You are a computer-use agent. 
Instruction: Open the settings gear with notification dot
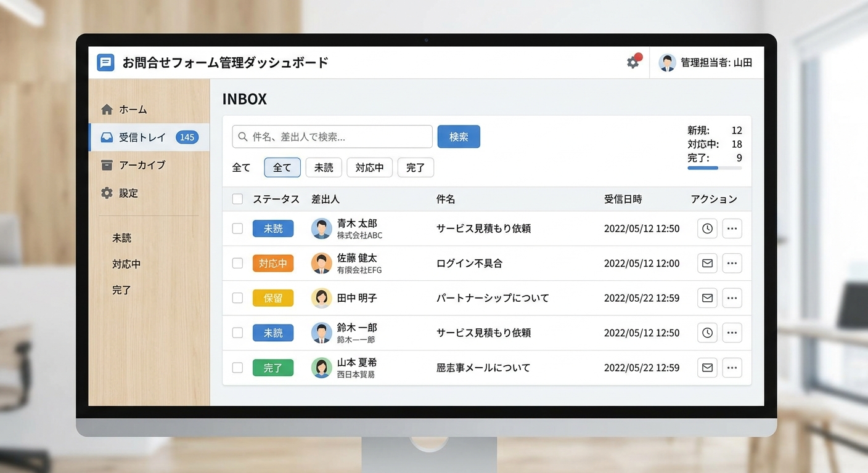tap(633, 62)
